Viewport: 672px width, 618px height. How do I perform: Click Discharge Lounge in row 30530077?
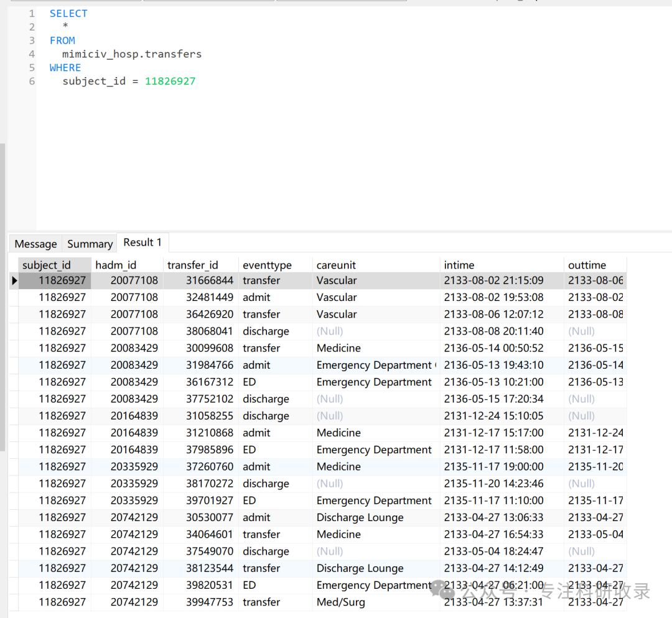376,517
